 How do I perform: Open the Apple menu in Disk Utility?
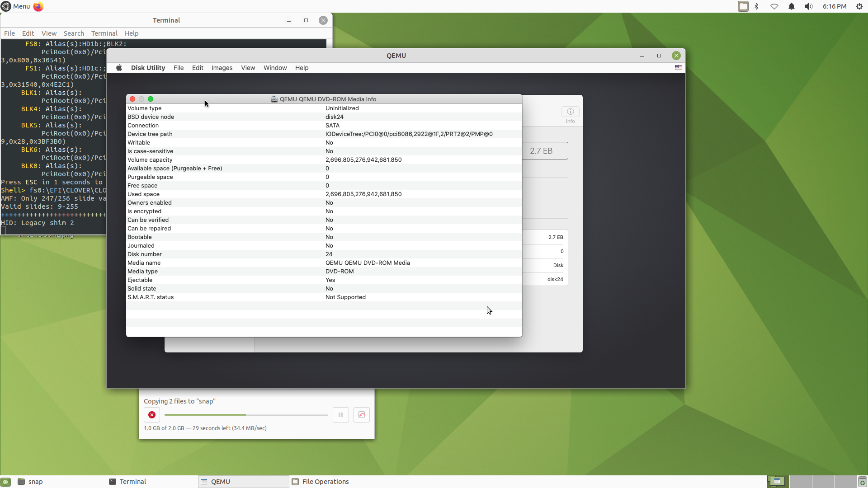pos(119,68)
